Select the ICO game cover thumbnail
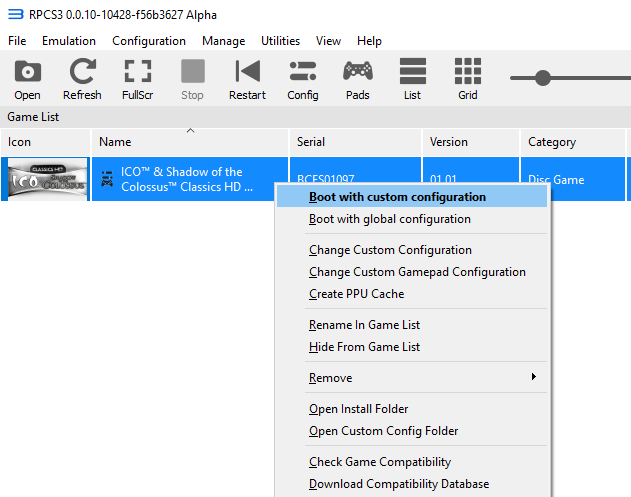The height and width of the screenshot is (497, 631). tap(47, 179)
